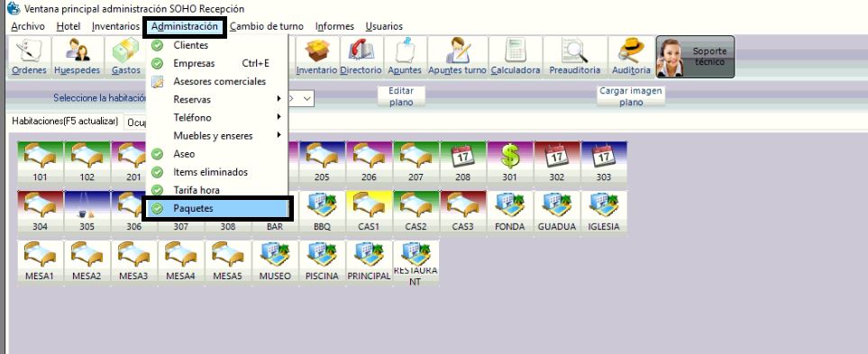Screen dimensions: 868x354
Task: Select the IGLESIA area icon
Action: click(x=604, y=212)
